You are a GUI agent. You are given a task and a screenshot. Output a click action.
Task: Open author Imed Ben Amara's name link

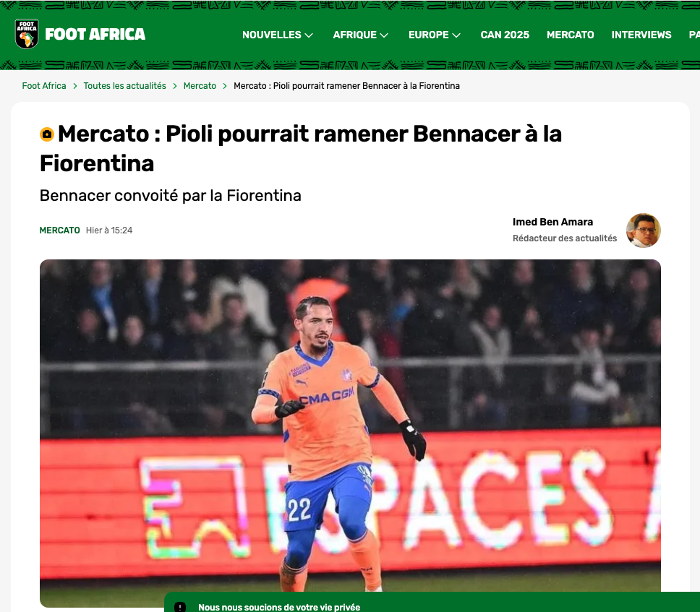click(x=552, y=222)
